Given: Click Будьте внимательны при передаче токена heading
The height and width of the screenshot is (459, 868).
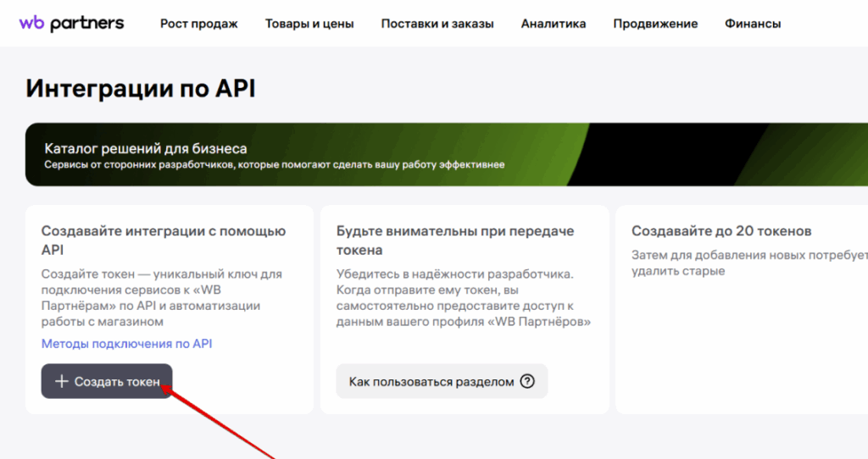Looking at the screenshot, I should (x=455, y=241).
